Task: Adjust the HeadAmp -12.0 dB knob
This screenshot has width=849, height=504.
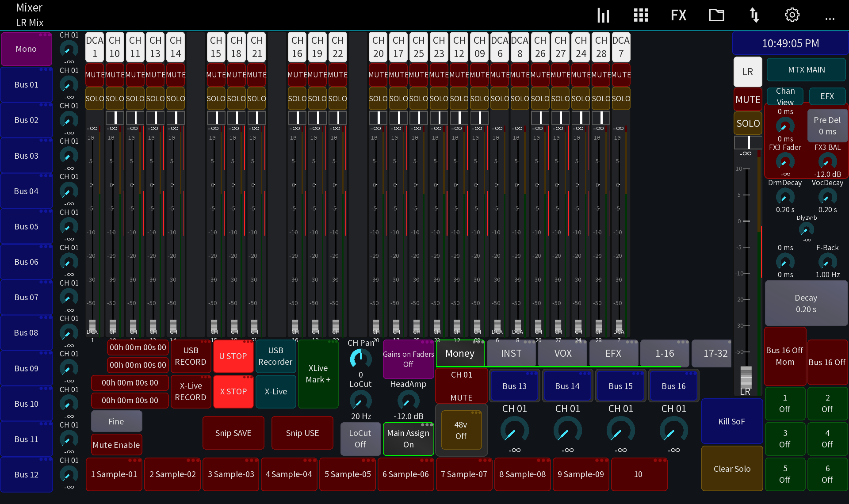Action: [x=408, y=401]
